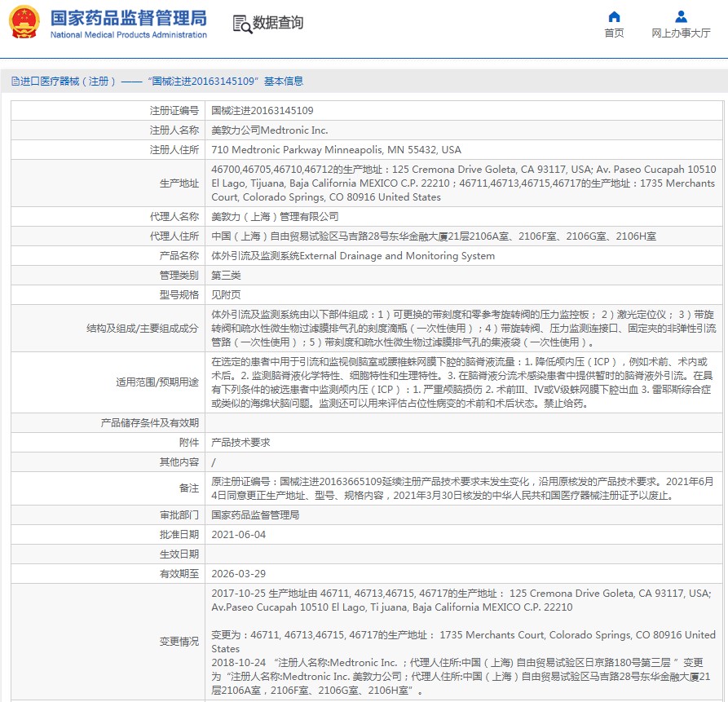Click attachment value 产品技术要求
The width and height of the screenshot is (728, 702).
pos(240,443)
